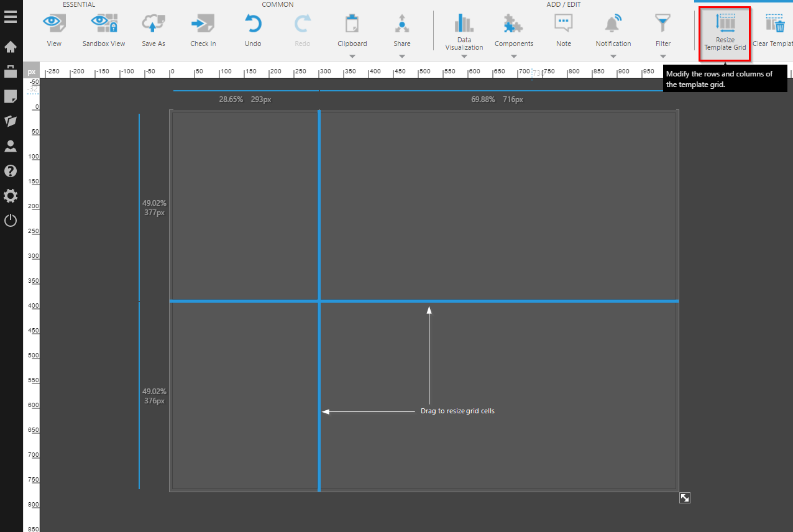Open the toolbox briefcase sidebar icon
The width and height of the screenshot is (793, 532).
tap(11, 71)
